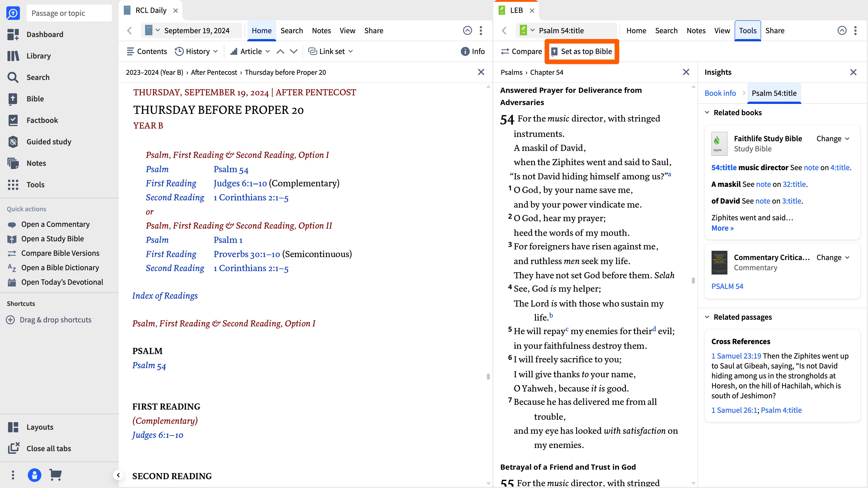Go to previous article with up arrow
The height and width of the screenshot is (488, 868).
280,52
